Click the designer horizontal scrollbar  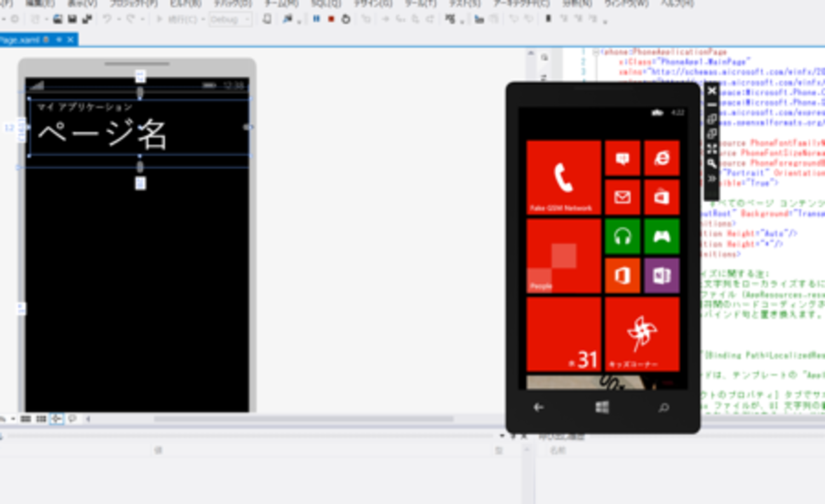pos(304,419)
